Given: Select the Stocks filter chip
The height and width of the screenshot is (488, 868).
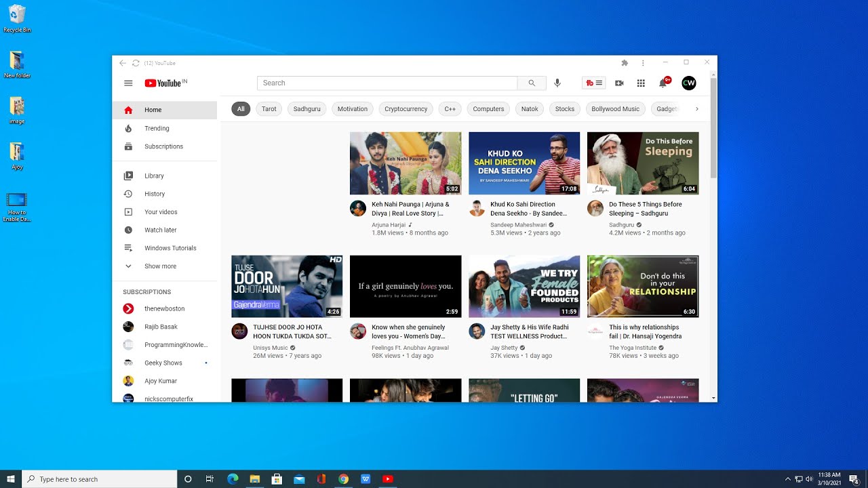Looking at the screenshot, I should point(565,109).
